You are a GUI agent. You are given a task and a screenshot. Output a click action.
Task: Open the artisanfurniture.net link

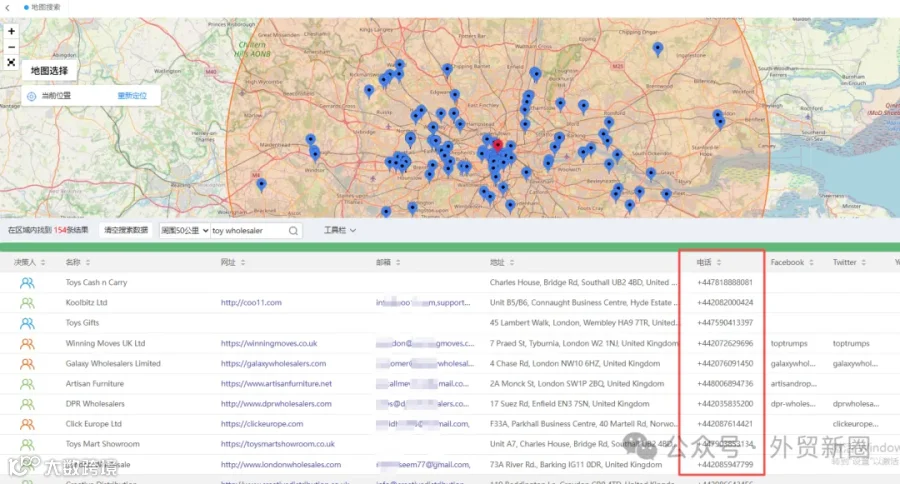pos(276,384)
